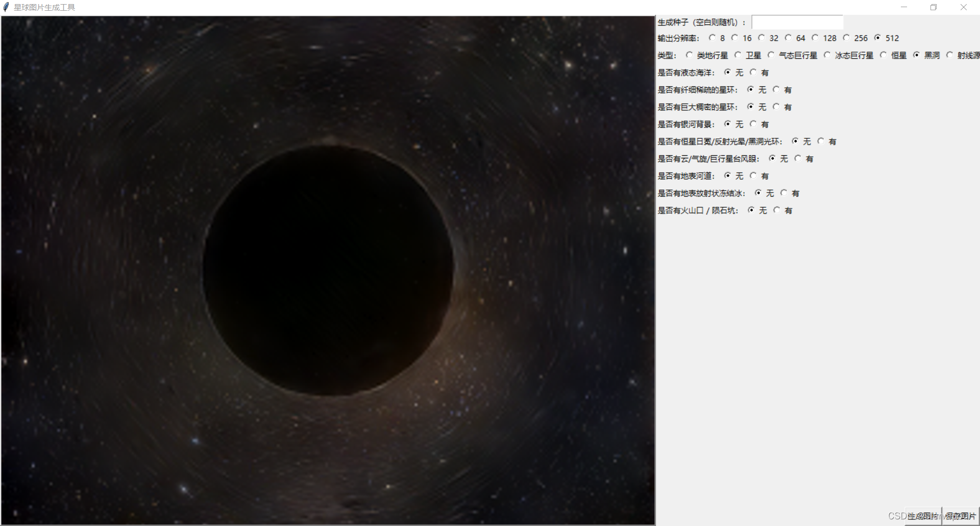Choose 有 for 是否有纤细稀疏的星环
980x526 pixels.
776,89
